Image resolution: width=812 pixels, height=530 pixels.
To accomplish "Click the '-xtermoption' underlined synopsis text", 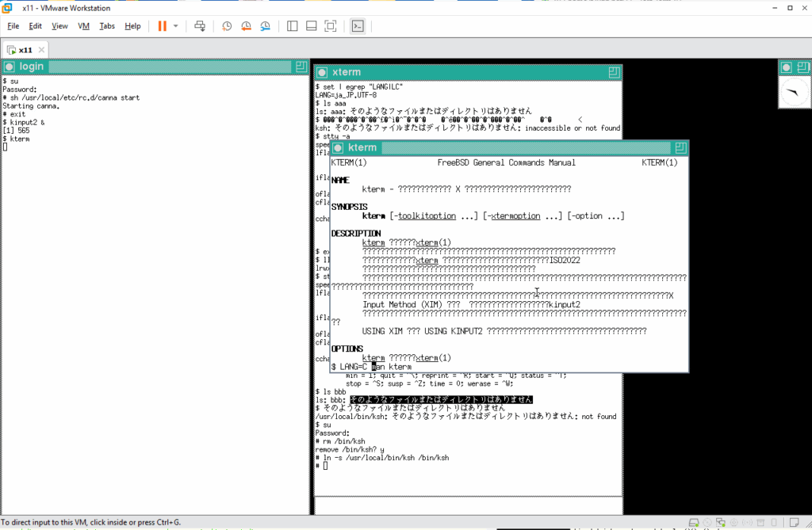I will pyautogui.click(x=513, y=215).
